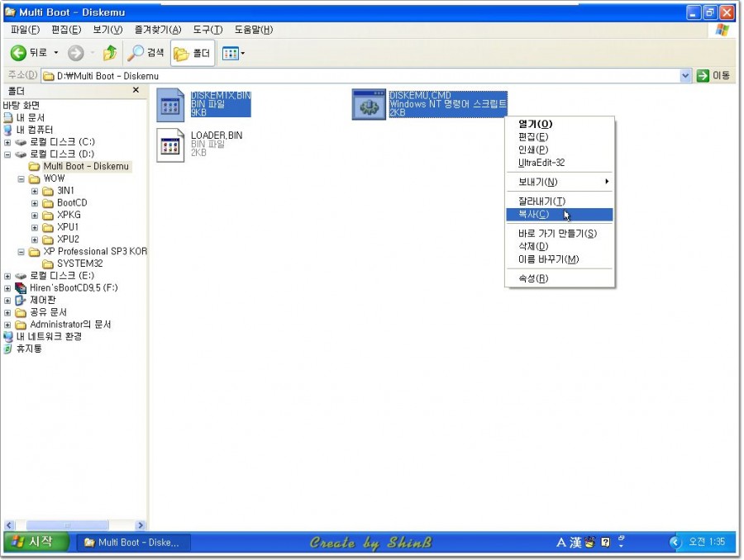Image resolution: width=744 pixels, height=560 pixels.
Task: Choose 열기(O) in context menu
Action: (x=560, y=124)
